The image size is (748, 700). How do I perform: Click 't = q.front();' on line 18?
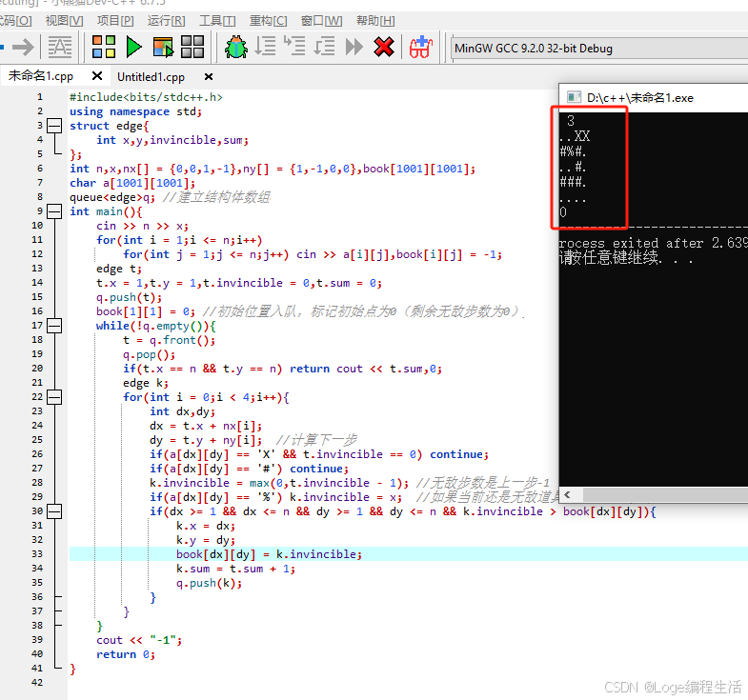point(169,340)
